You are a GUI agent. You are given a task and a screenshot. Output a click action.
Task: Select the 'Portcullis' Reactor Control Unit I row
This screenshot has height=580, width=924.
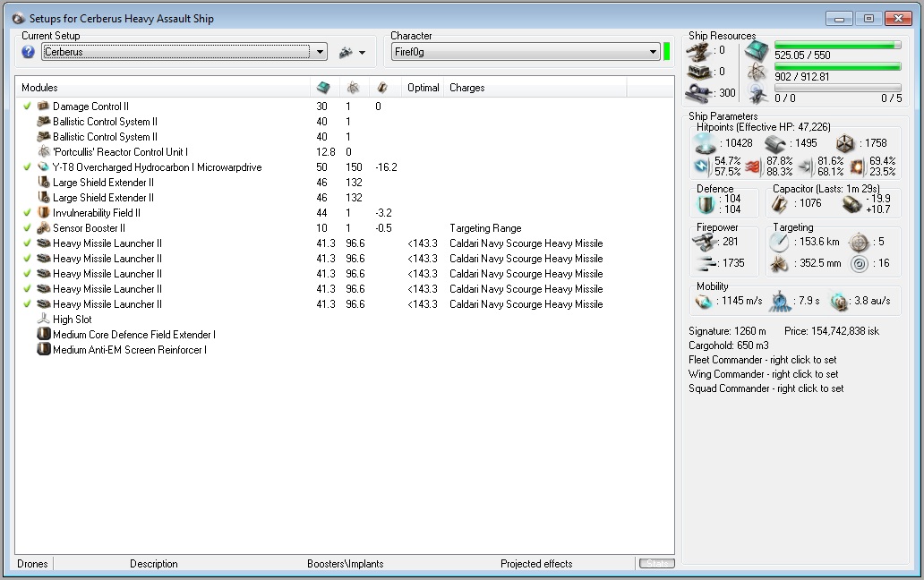pos(344,152)
